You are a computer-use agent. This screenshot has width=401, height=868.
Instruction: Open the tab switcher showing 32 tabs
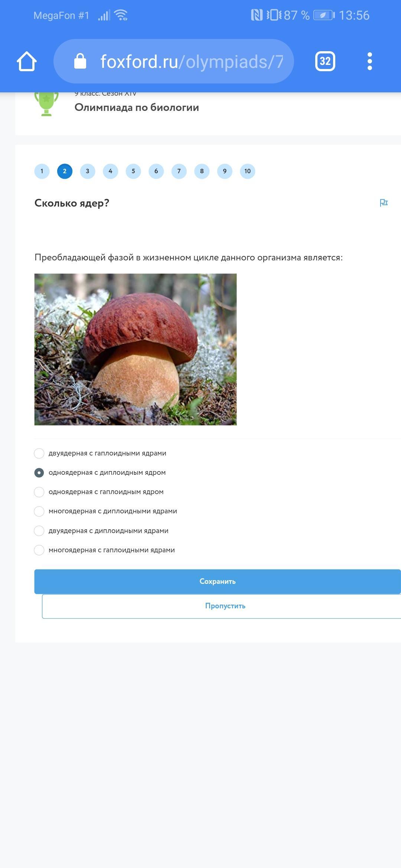325,61
